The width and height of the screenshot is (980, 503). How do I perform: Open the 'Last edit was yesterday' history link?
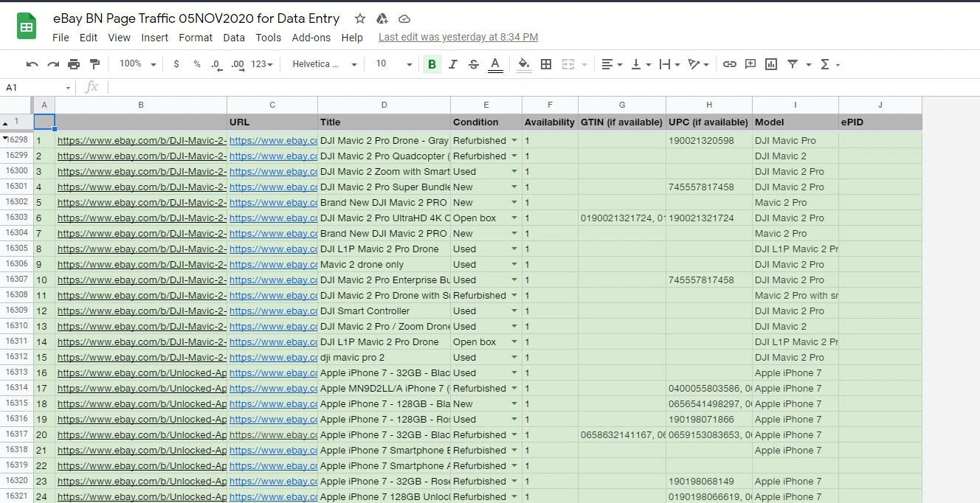tap(458, 37)
